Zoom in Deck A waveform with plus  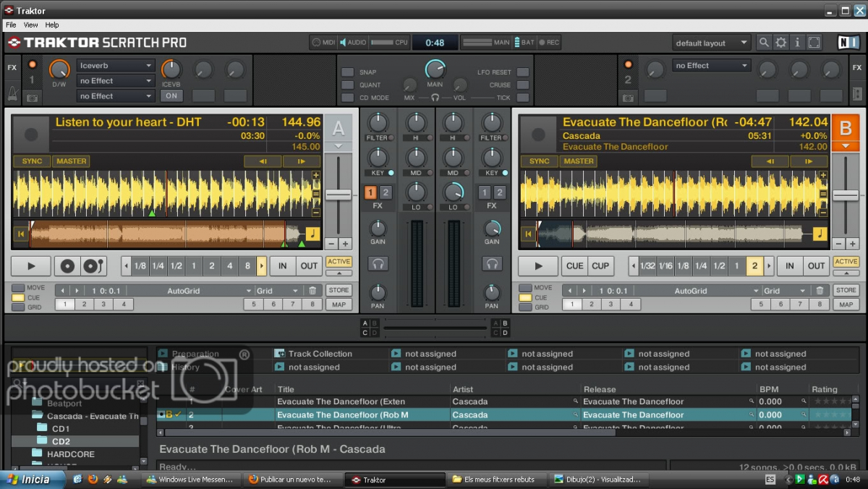[x=316, y=176]
